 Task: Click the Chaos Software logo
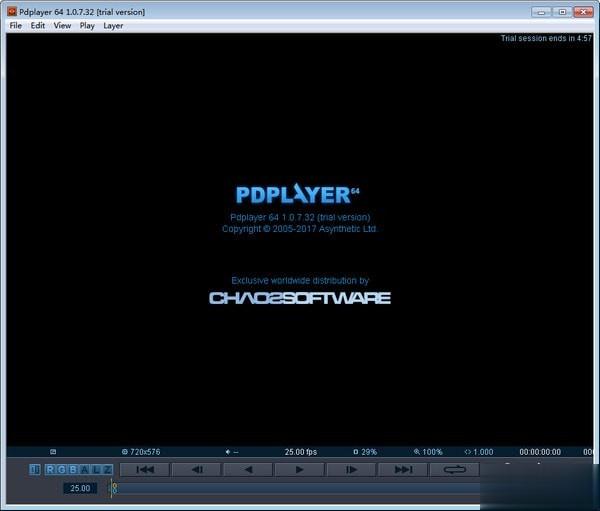pyautogui.click(x=300, y=298)
